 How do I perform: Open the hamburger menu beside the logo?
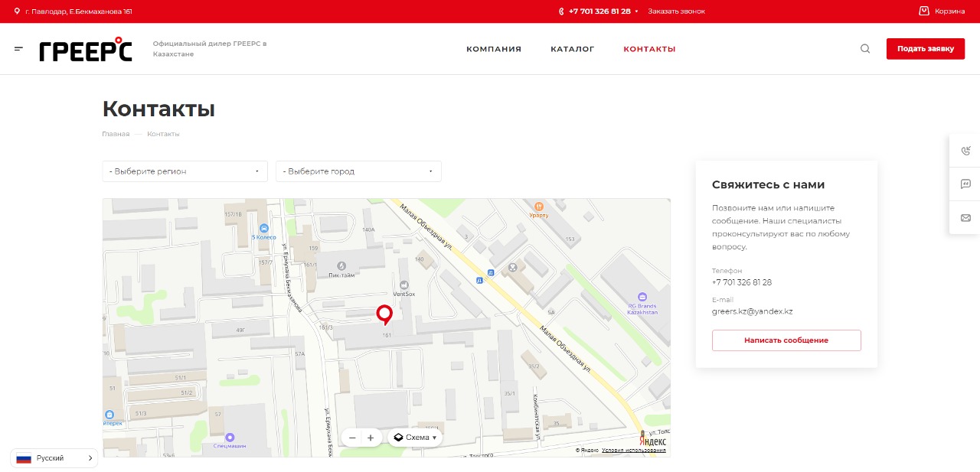tap(18, 48)
